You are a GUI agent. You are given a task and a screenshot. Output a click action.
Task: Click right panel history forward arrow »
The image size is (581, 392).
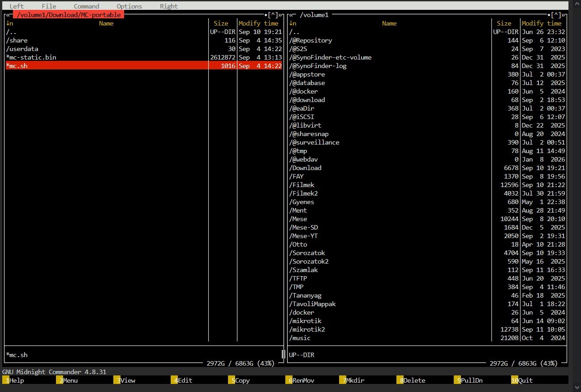point(564,15)
